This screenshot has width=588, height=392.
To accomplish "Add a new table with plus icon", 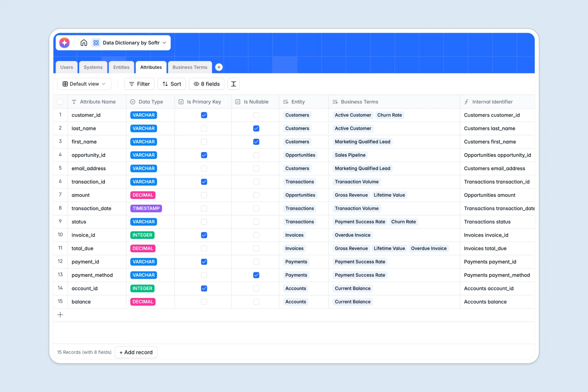I will coord(219,67).
